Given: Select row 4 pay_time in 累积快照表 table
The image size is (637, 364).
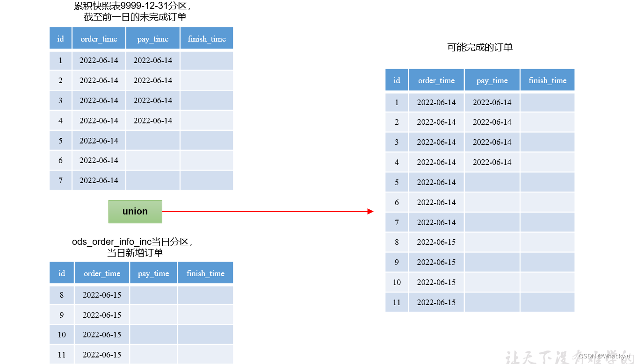Looking at the screenshot, I should tap(153, 121).
